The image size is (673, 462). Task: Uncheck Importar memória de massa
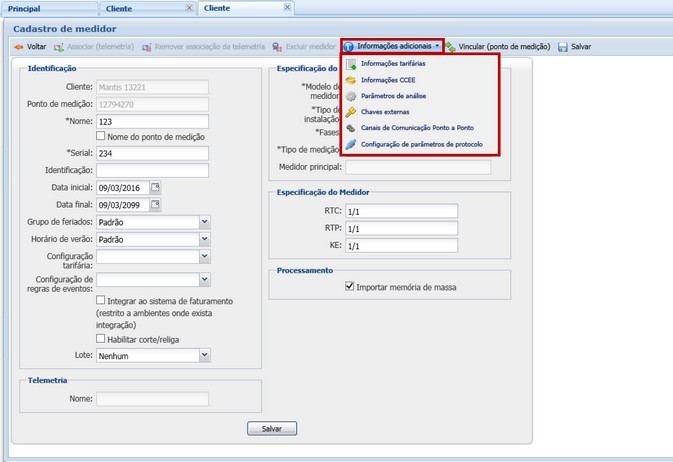(349, 287)
